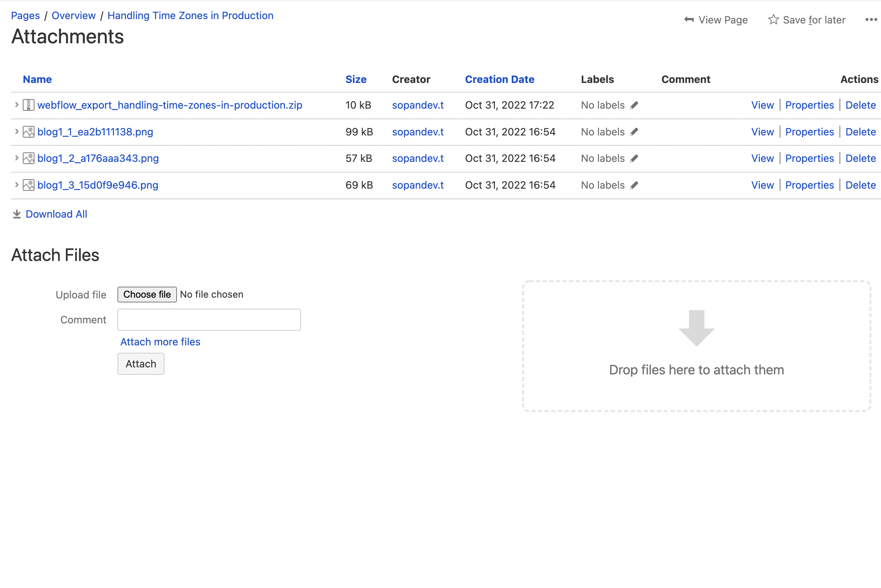The height and width of the screenshot is (588, 881).
Task: Edit labels pencil for blog1_1_ea2b111138.png
Action: click(634, 132)
